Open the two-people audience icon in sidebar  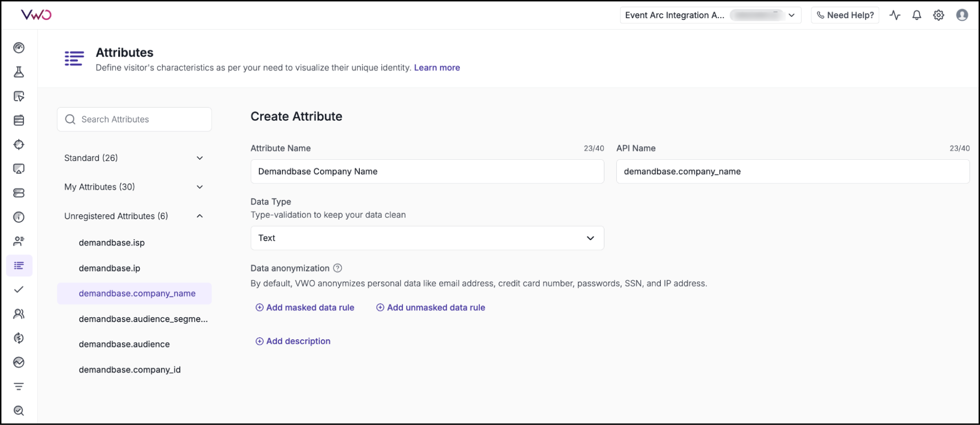point(19,314)
